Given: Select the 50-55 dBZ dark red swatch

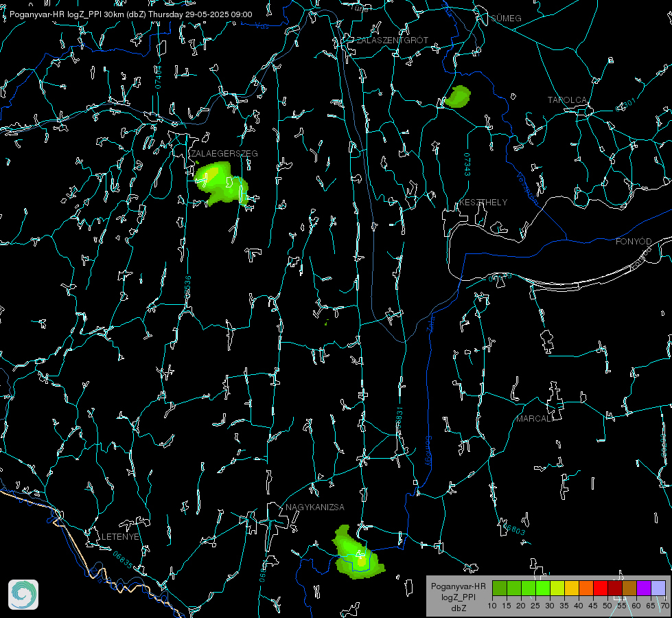Looking at the screenshot, I should 614,588.
